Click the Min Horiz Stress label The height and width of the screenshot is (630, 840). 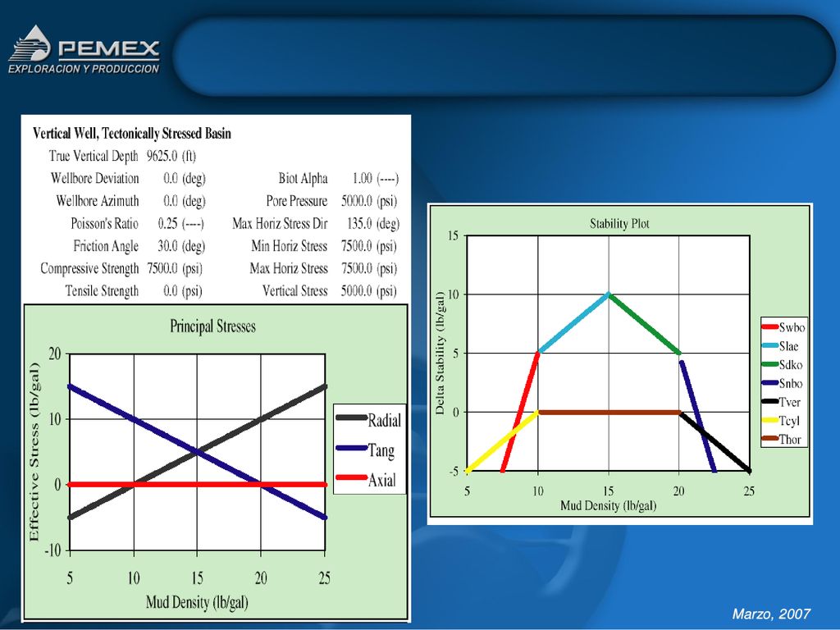pyautogui.click(x=290, y=246)
